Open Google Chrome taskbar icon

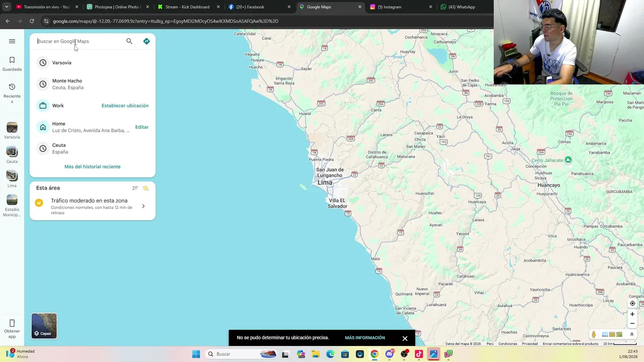(374, 354)
